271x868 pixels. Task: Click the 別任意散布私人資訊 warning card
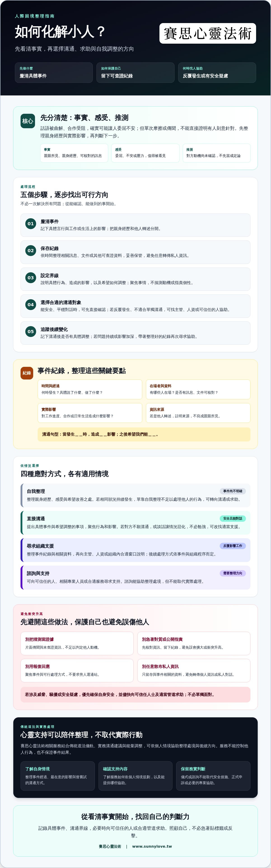[x=194, y=670]
